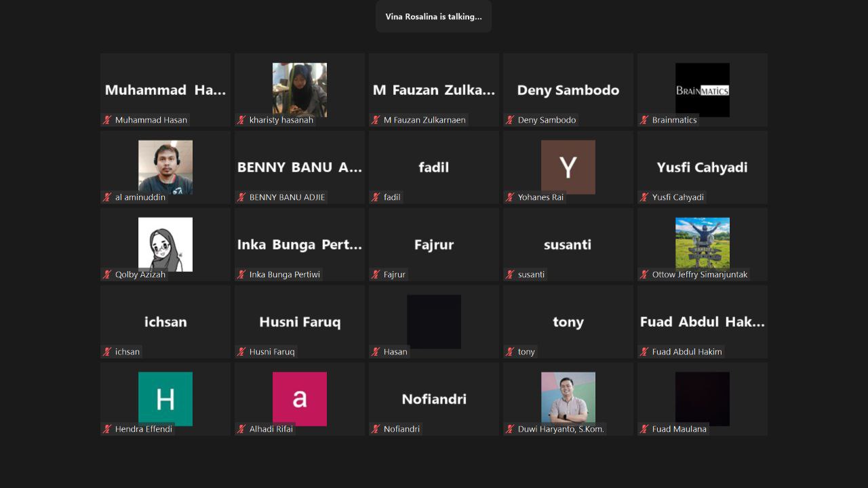The height and width of the screenshot is (488, 868).
Task: Click muted mic icon next to Fuad Maulana
Action: pos(644,429)
